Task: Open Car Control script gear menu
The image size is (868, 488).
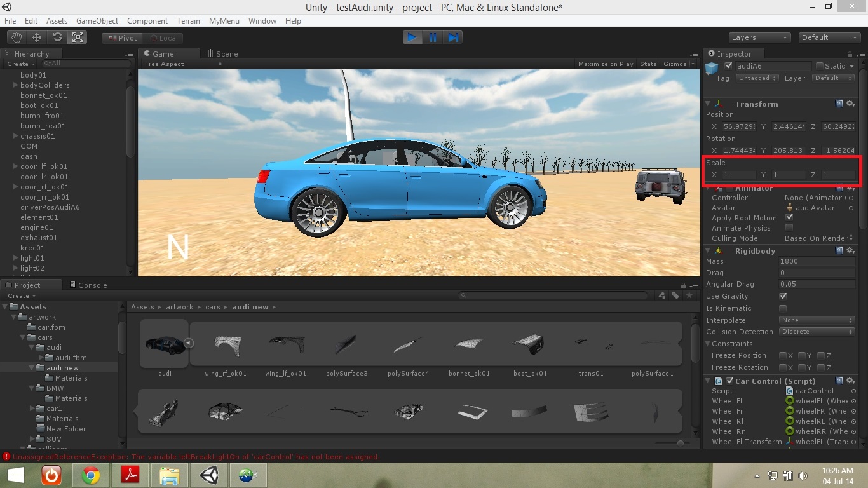Action: (x=850, y=381)
